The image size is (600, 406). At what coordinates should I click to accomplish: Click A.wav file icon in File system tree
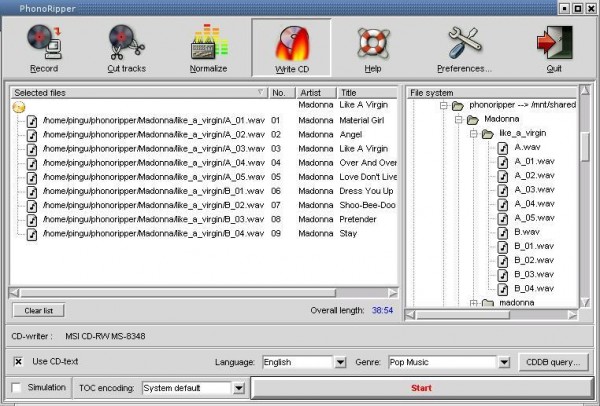503,148
